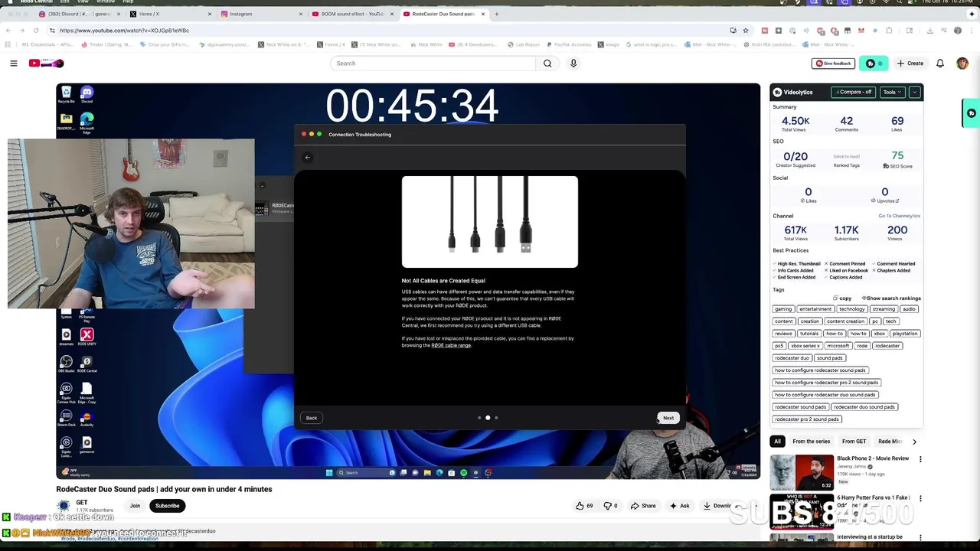
Task: Switch to the Instagram tab
Action: tap(260, 14)
